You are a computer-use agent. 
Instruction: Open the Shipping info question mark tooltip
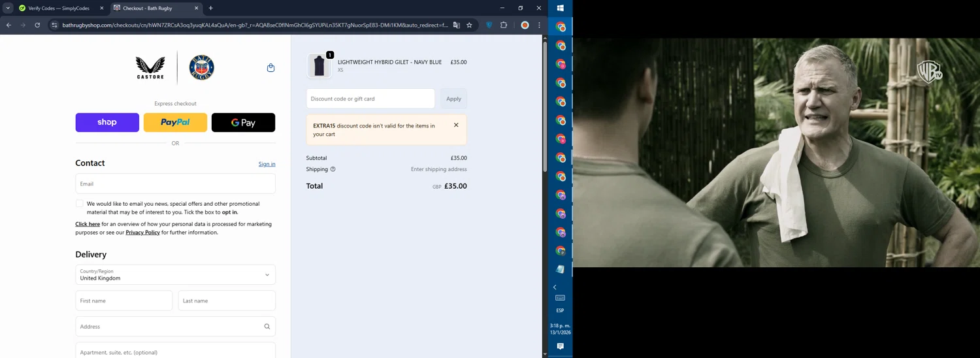pos(333,169)
